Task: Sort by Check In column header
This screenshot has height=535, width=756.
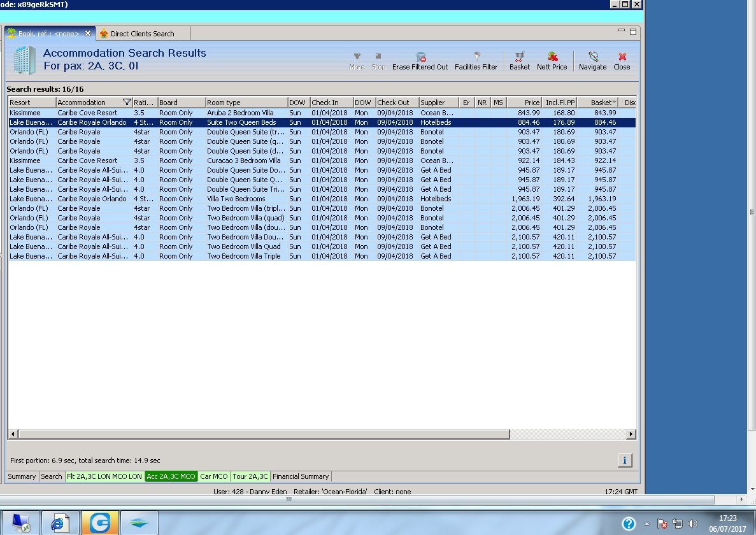Action: [331, 102]
